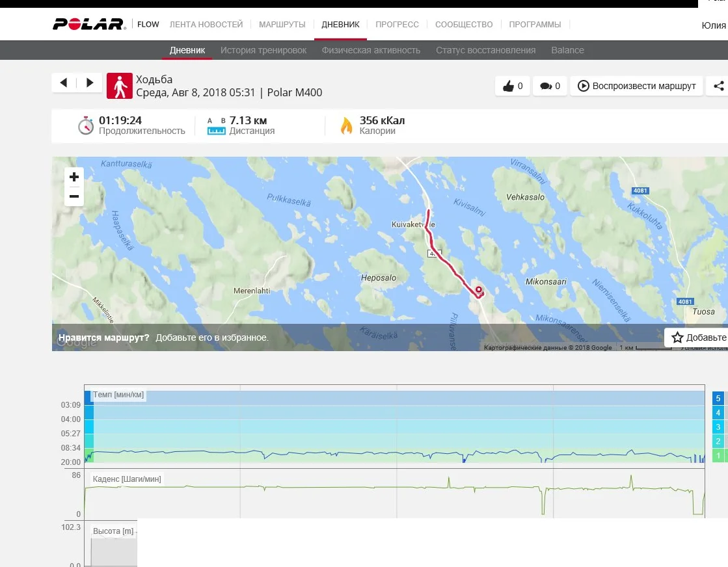Viewport: 728px width, 567px height.
Task: Open СООБЩЕСТВО menu
Action: [x=464, y=24]
